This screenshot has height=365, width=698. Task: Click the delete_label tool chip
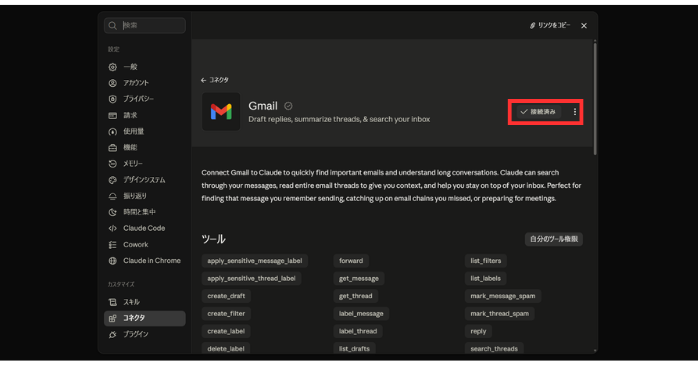tap(226, 349)
